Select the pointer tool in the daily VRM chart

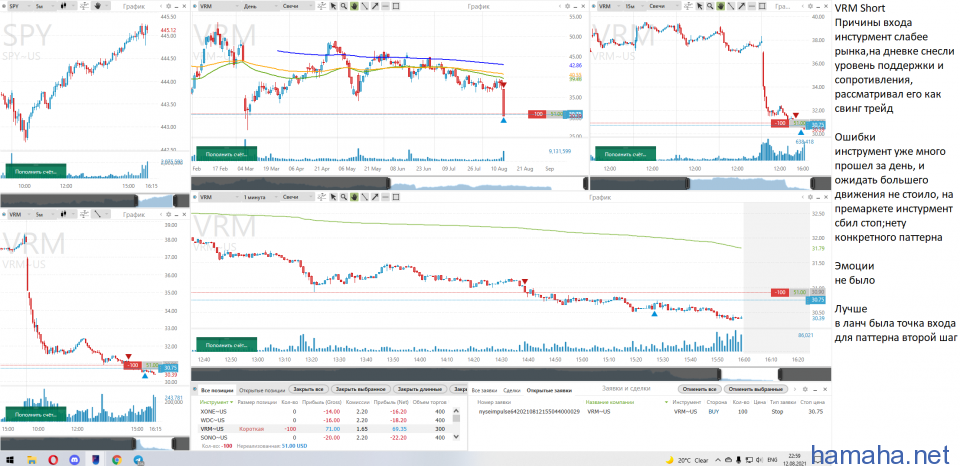click(334, 6)
